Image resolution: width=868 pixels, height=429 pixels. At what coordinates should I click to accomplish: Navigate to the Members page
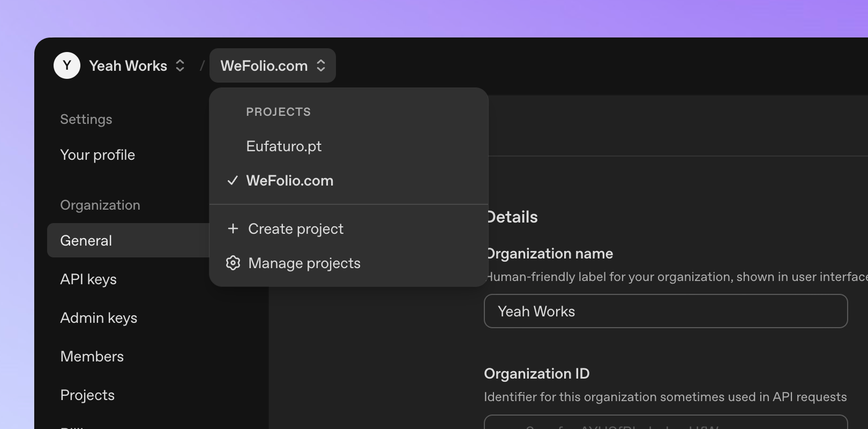pos(92,357)
